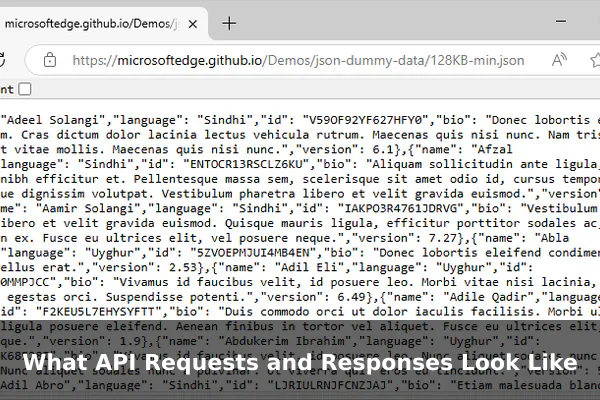Screen dimensions: 600x400
Task: Click the name "Abdukerim Ibrahim"
Action: coord(287,341)
